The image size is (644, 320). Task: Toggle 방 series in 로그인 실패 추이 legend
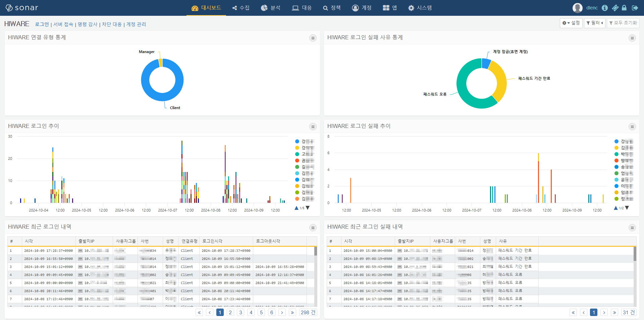pyautogui.click(x=624, y=161)
